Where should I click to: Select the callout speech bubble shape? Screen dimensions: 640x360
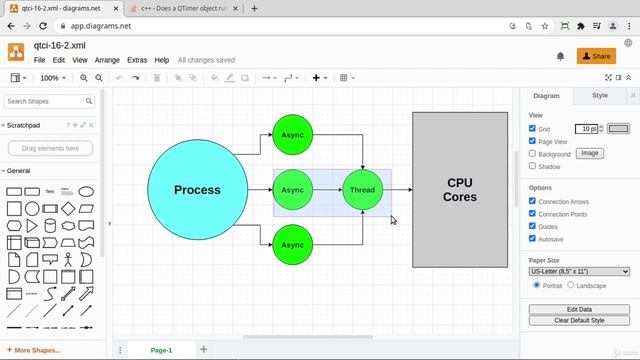click(50, 260)
